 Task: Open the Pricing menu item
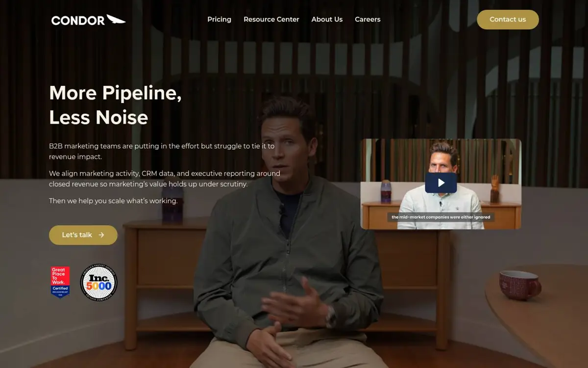[x=219, y=20]
